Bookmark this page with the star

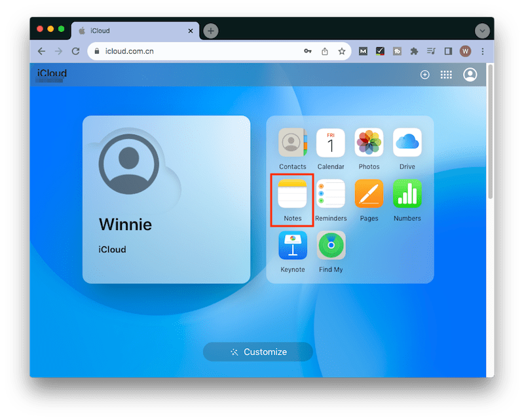[x=341, y=51]
